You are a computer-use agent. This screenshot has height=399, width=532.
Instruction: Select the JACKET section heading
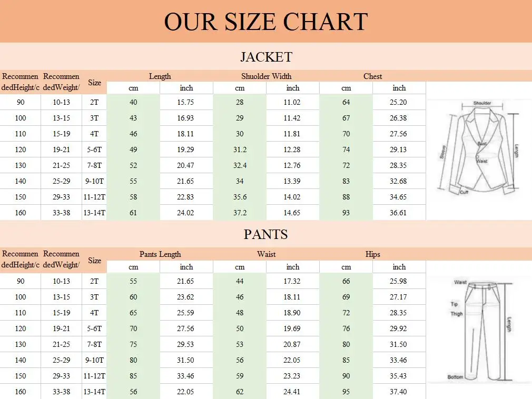pyautogui.click(x=266, y=57)
